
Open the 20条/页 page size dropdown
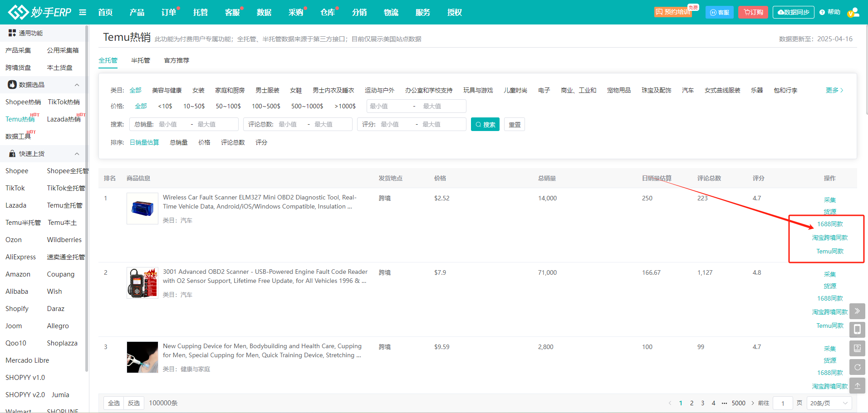[x=829, y=403]
